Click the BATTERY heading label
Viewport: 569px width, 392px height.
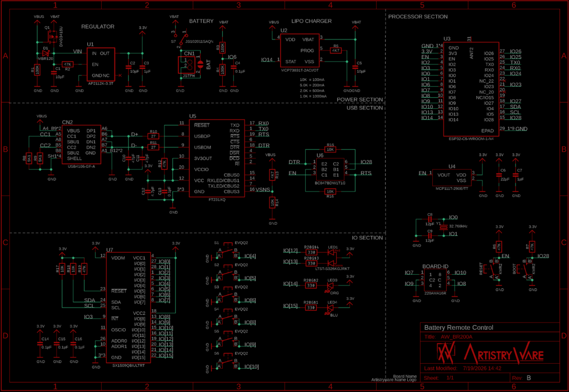[x=201, y=21]
